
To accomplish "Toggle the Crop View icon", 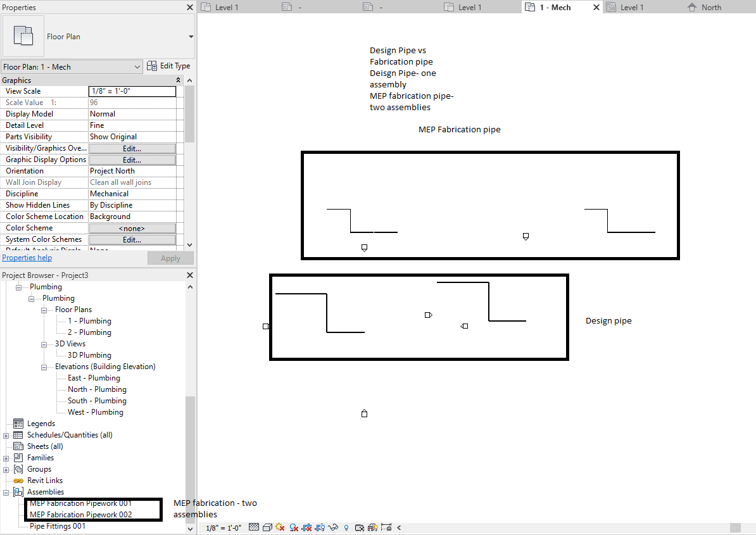I will pos(307,527).
